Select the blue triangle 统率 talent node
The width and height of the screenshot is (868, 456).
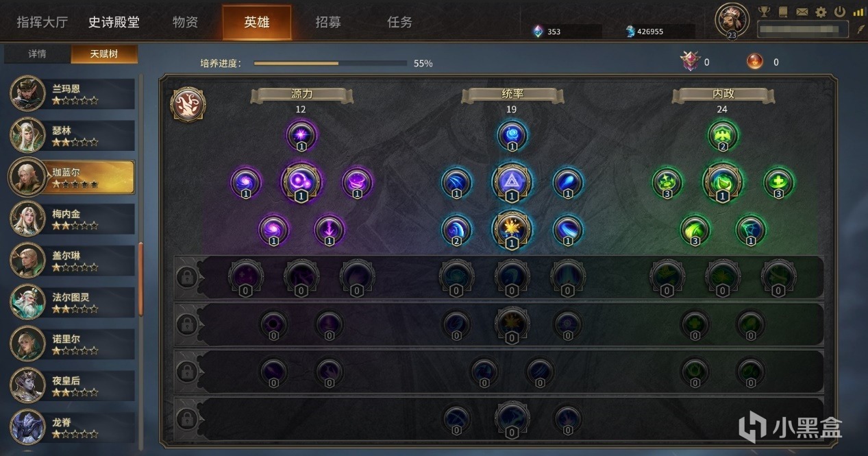[512, 182]
